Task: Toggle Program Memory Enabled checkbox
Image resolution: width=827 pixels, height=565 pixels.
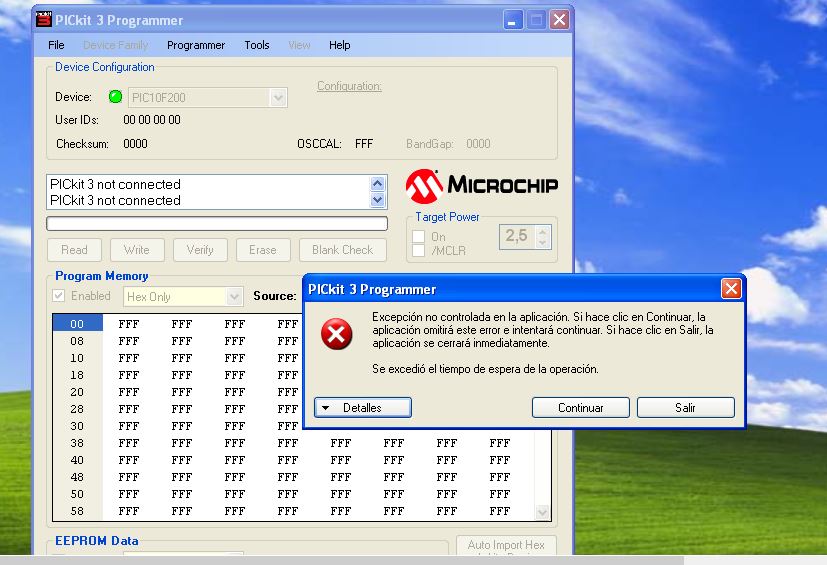Action: 59,296
